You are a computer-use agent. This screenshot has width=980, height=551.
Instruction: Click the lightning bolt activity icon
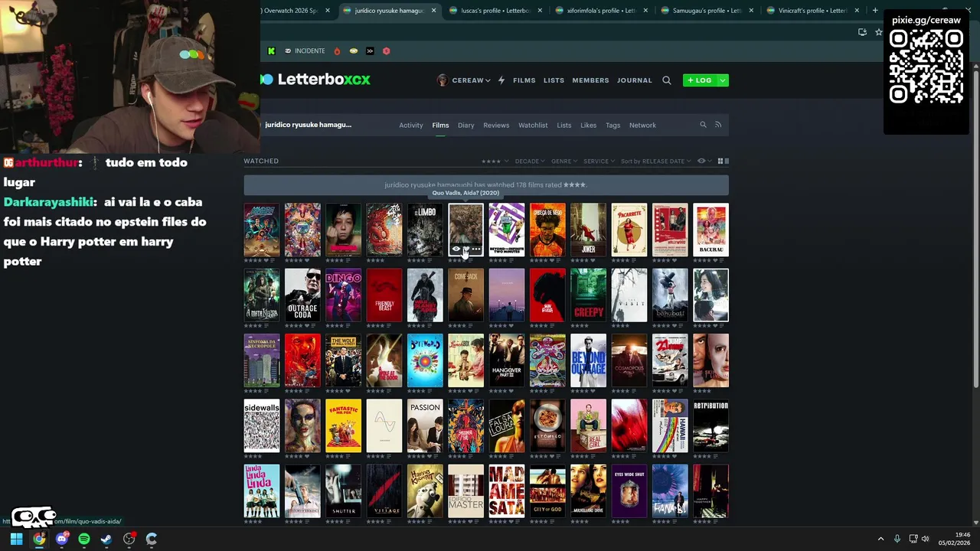pyautogui.click(x=501, y=80)
